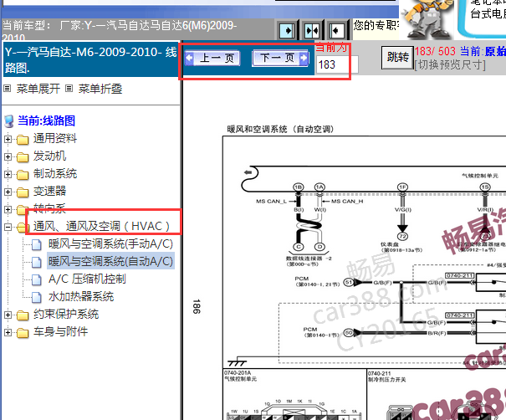Click 菜单折叠 to collapse all menus
The image size is (506, 420).
(x=100, y=89)
